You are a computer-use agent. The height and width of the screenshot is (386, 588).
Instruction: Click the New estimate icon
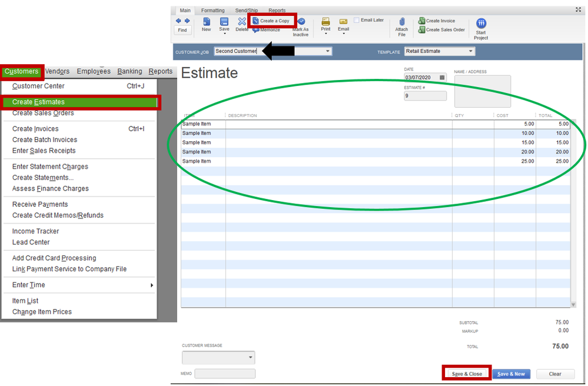pos(206,21)
